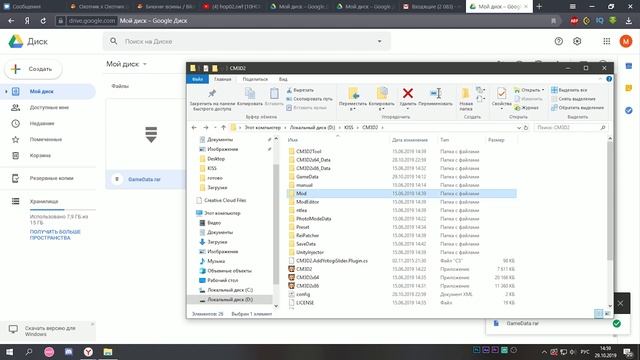640x360 pixels.
Task: Click the Copy to (Копировать в) icon
Action: pos(382,93)
